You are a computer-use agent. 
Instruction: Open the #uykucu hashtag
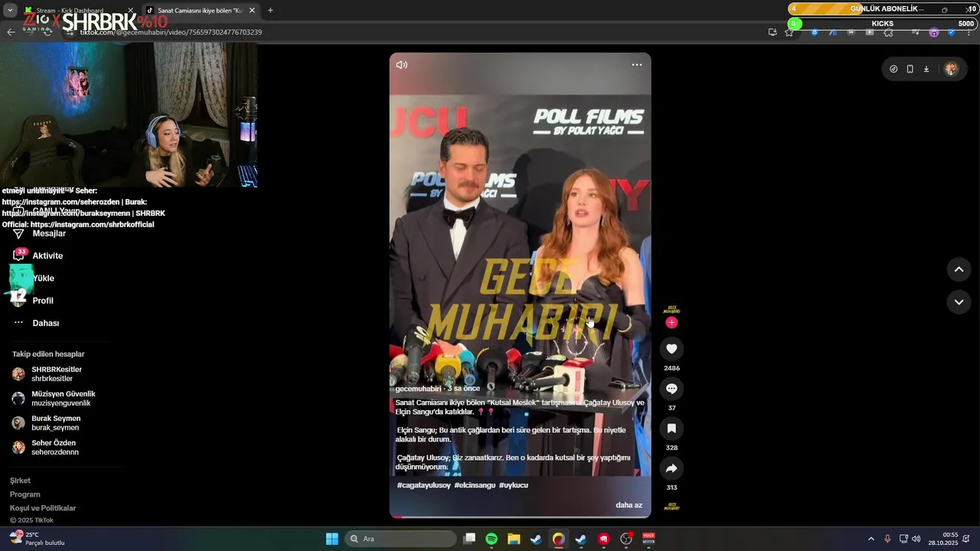pos(514,485)
